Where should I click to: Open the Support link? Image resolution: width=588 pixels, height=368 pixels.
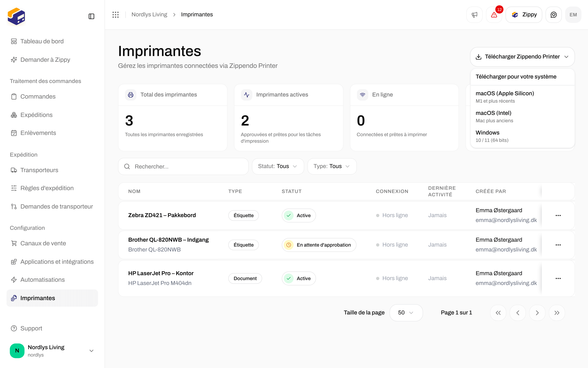pyautogui.click(x=52, y=328)
